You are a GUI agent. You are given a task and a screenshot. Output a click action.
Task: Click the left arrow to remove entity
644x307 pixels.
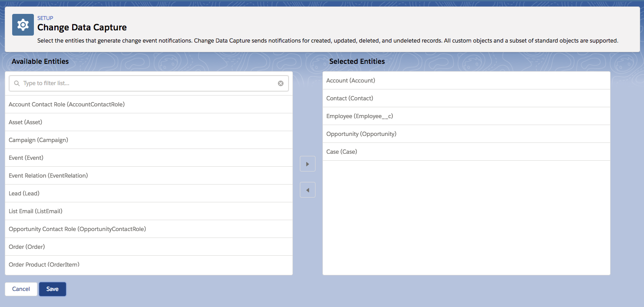click(x=307, y=190)
